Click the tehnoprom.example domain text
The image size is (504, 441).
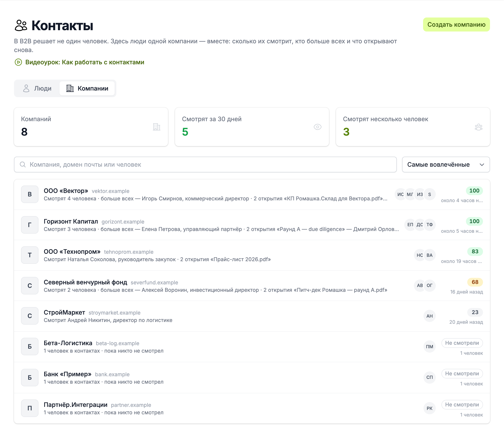tap(129, 252)
